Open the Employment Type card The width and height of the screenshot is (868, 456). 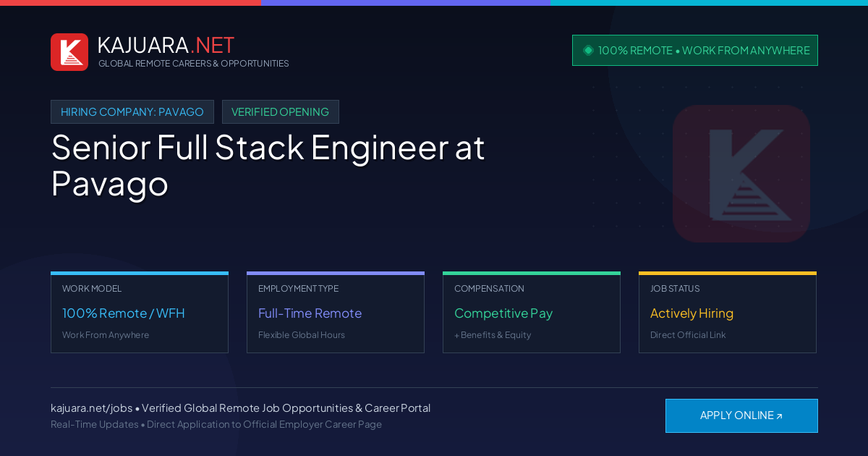point(336,313)
